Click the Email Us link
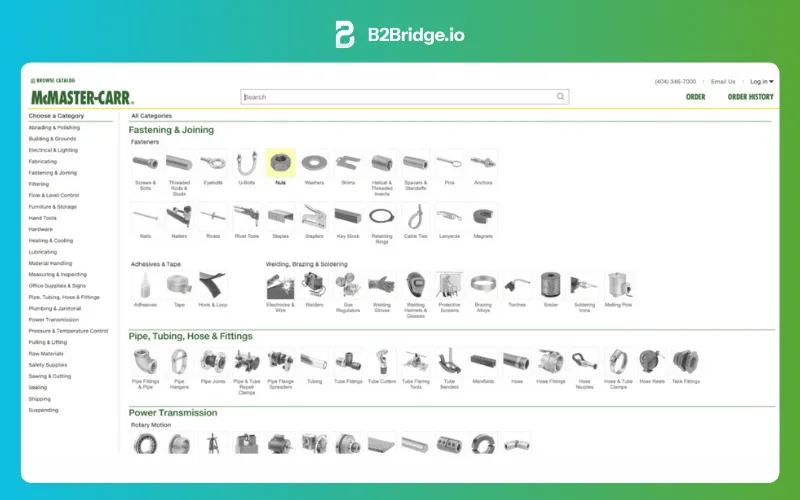 coord(723,82)
